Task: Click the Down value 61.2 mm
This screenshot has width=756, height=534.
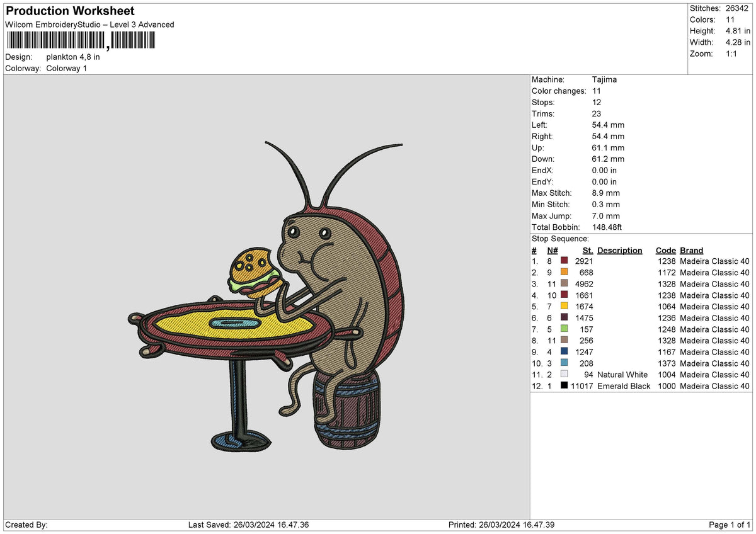Action: [608, 159]
